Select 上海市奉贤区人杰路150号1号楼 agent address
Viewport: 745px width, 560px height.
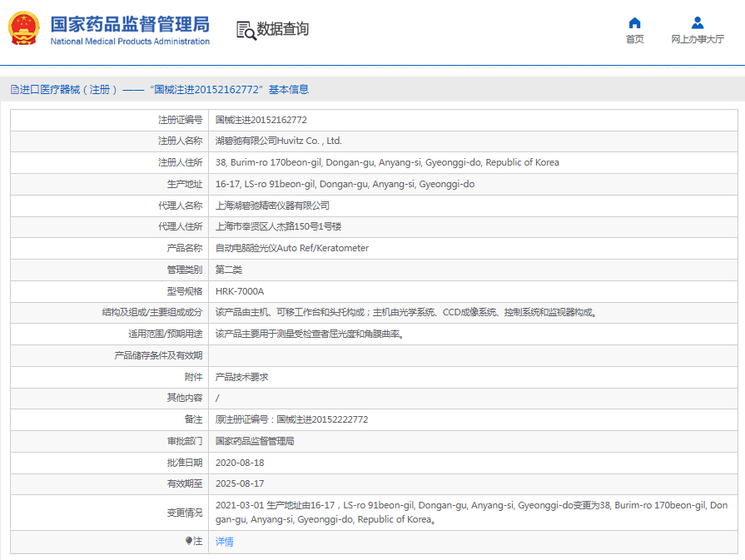278,226
